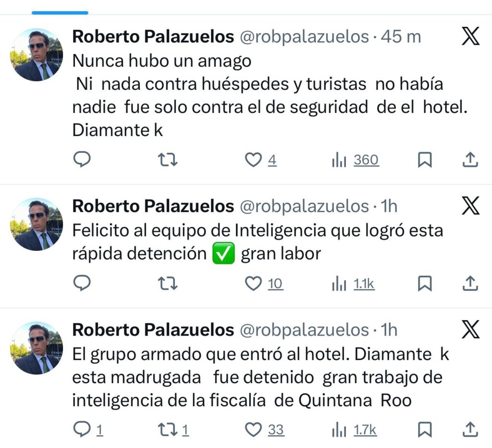Viewport: 492px width, 448px height.
Task: Share the 'Felicito al equipo' tweet
Action: [470, 284]
